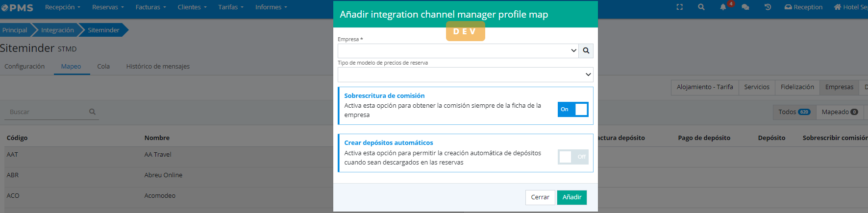Viewport: 868px width, 213px height.
Task: Open global search magnifier in header
Action: (x=701, y=7)
